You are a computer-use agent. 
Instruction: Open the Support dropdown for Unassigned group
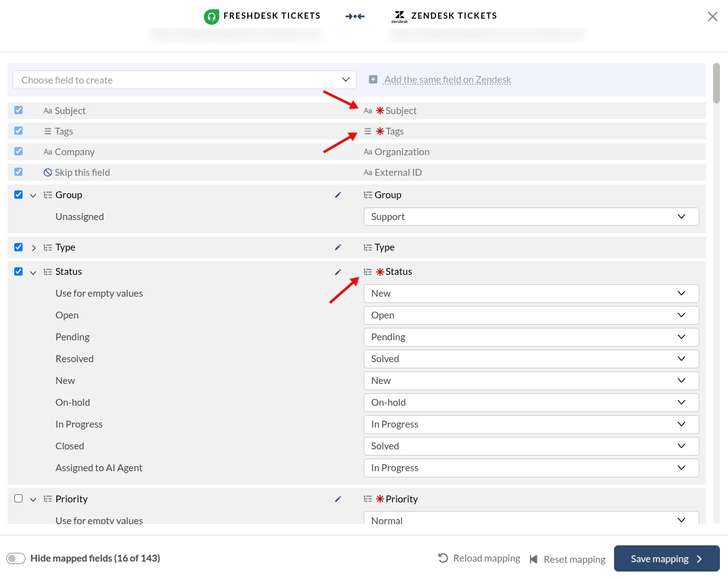tap(531, 216)
